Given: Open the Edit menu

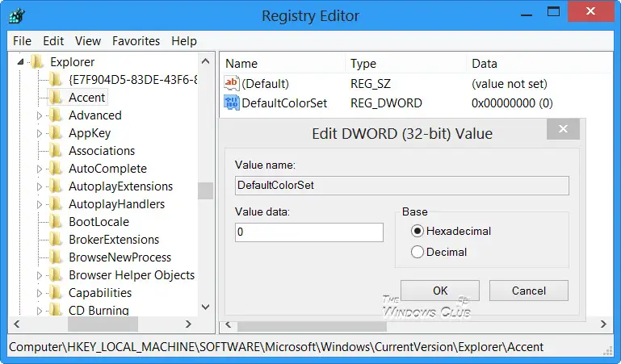Looking at the screenshot, I should click(x=53, y=41).
